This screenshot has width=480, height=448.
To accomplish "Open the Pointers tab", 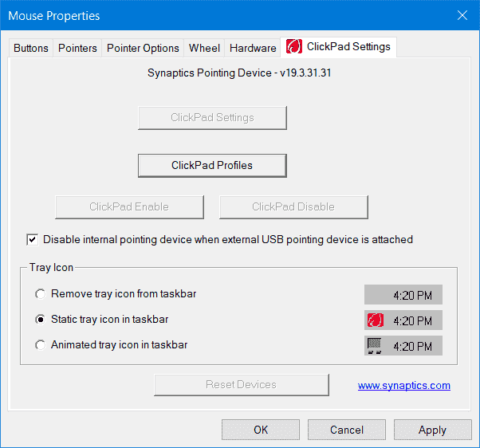I will [x=77, y=48].
